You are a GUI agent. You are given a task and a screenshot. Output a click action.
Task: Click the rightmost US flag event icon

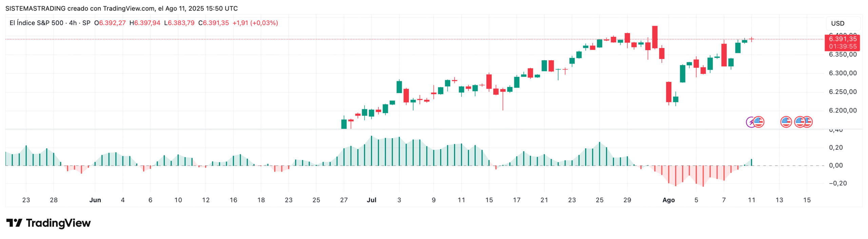pos(809,122)
